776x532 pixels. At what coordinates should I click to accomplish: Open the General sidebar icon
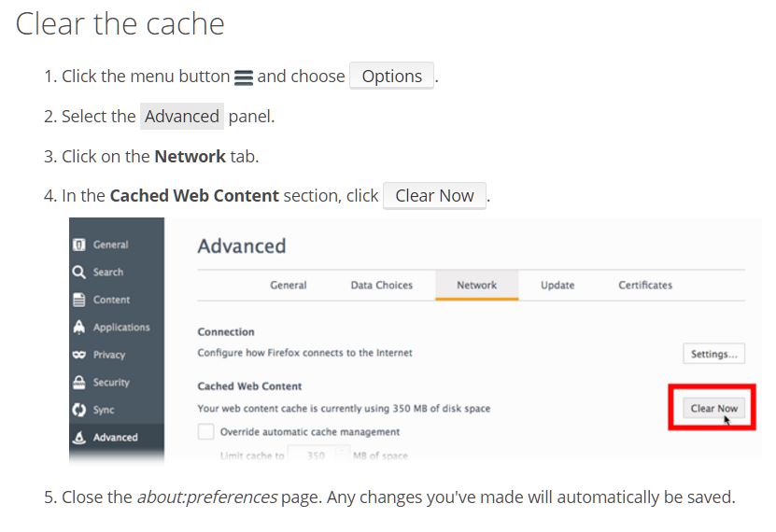(x=79, y=245)
